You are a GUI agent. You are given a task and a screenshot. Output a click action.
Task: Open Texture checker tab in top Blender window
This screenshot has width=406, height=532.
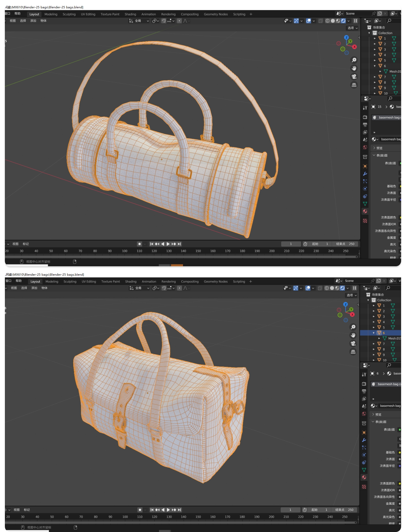365,221
